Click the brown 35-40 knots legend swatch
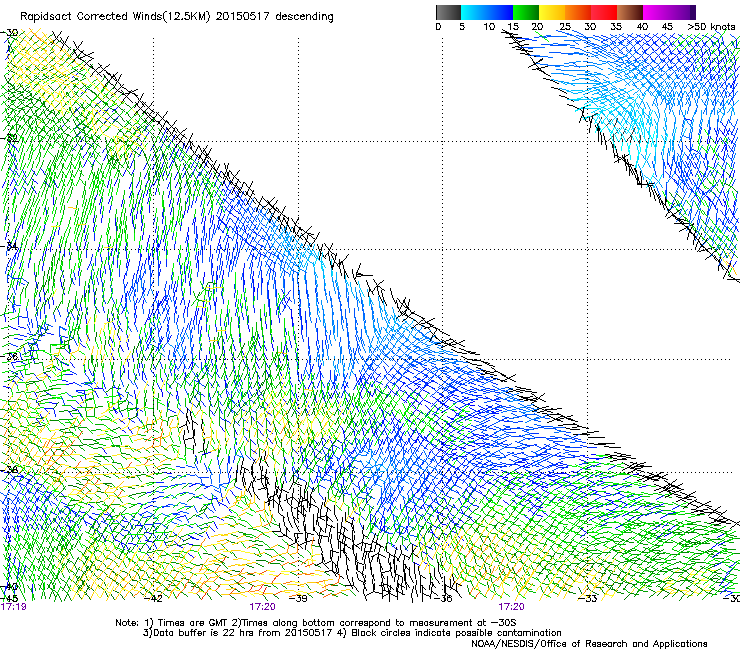This screenshot has height=650, width=740. [x=630, y=12]
